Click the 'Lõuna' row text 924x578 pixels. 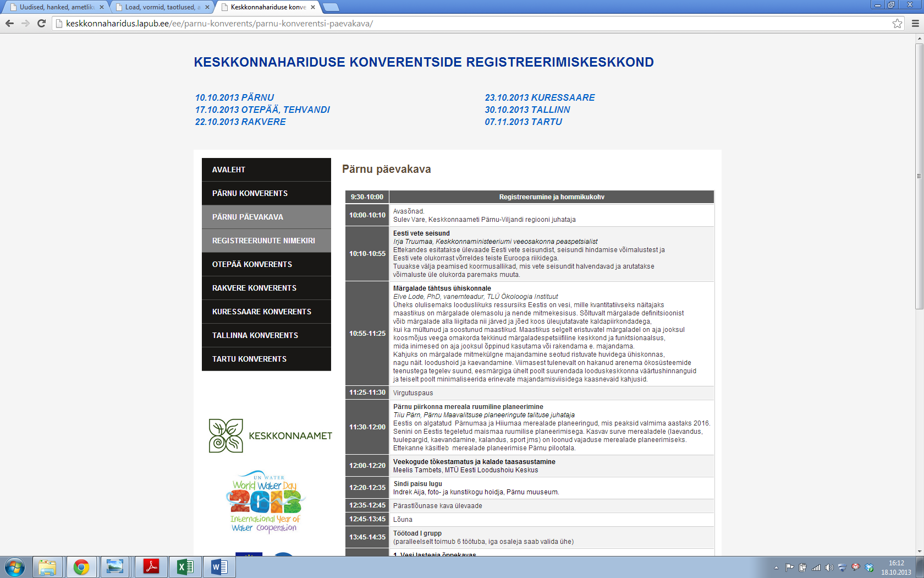click(x=403, y=520)
